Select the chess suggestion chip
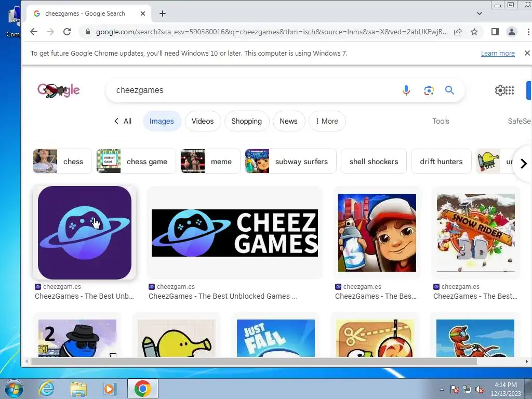 pos(62,161)
